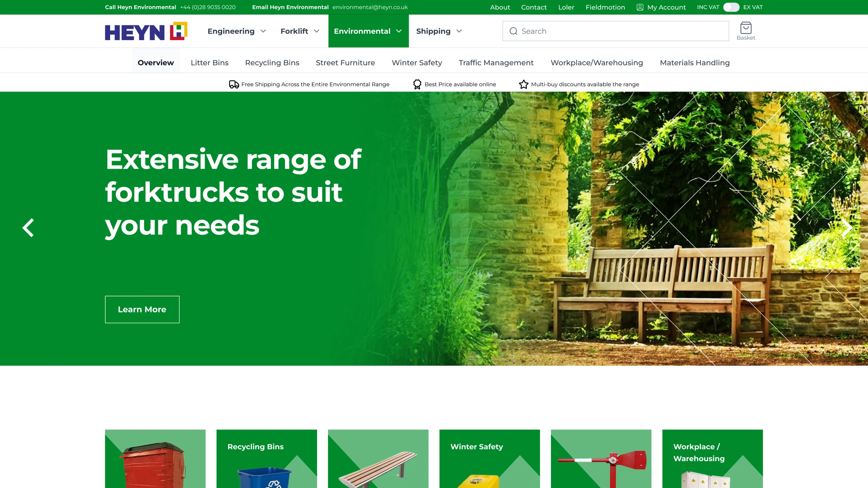The image size is (868, 488).
Task: Click the Learn More button
Action: [x=142, y=309]
